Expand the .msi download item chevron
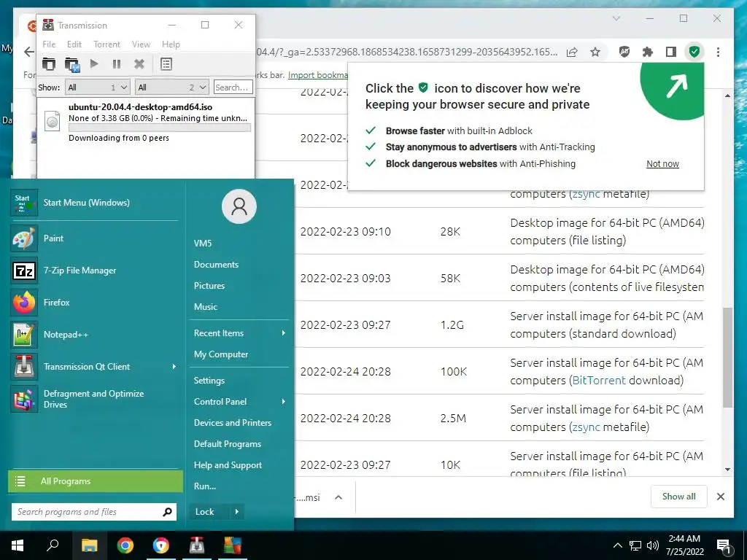This screenshot has height=560, width=747. click(x=338, y=497)
